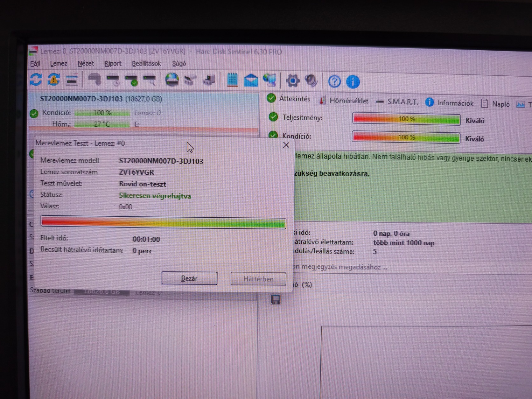
Task: Click the 'Kiváló' label beside Kondíció
Action: coord(474,139)
